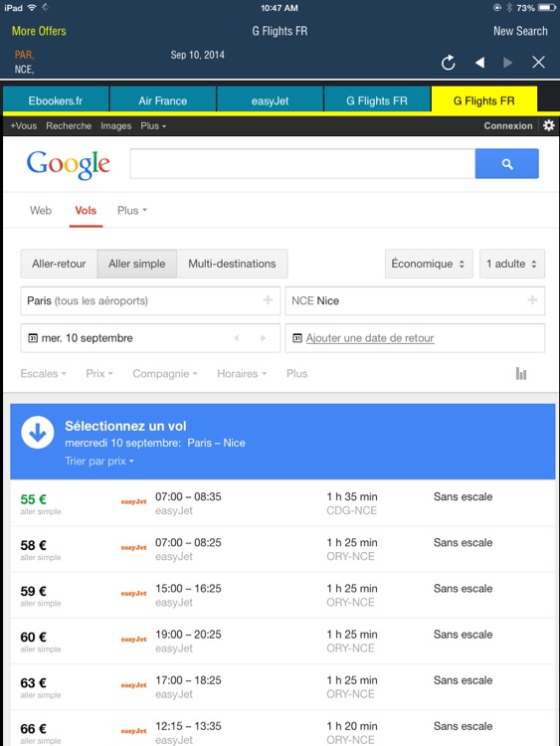Select Aller simple trip type

pos(137,264)
